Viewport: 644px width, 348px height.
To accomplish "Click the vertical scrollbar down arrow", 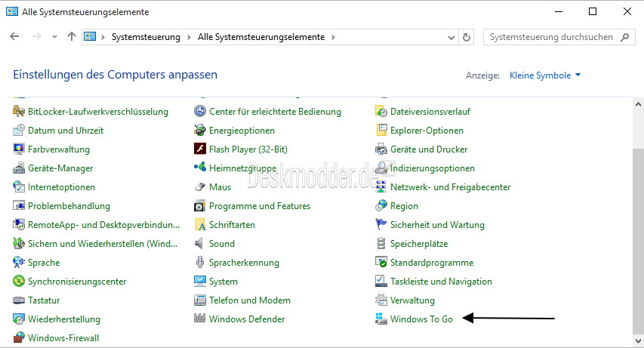I will pos(638,340).
